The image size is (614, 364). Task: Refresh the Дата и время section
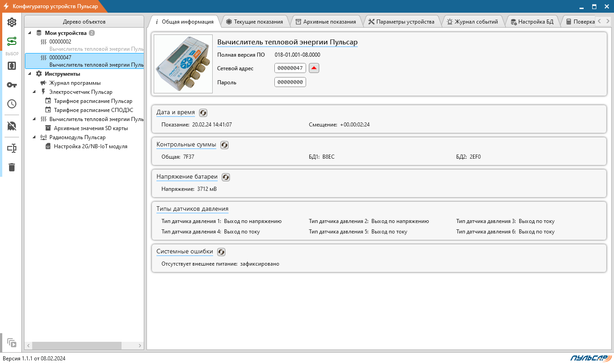(x=203, y=113)
